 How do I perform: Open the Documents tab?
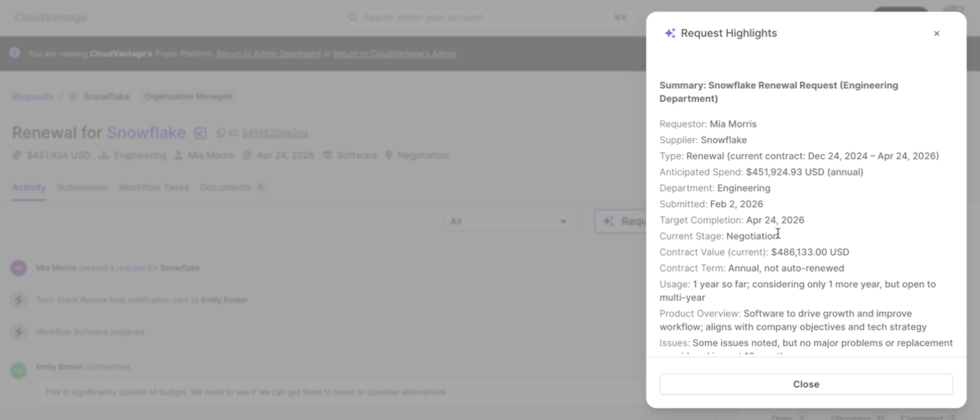pyautogui.click(x=232, y=188)
